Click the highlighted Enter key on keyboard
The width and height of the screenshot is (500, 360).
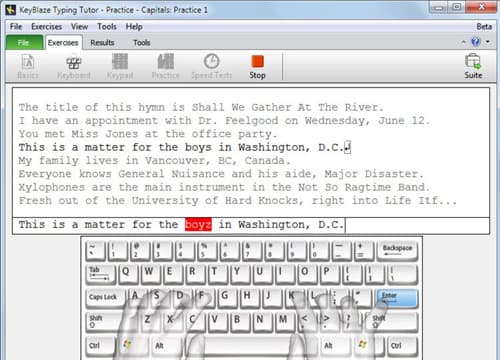(396, 298)
